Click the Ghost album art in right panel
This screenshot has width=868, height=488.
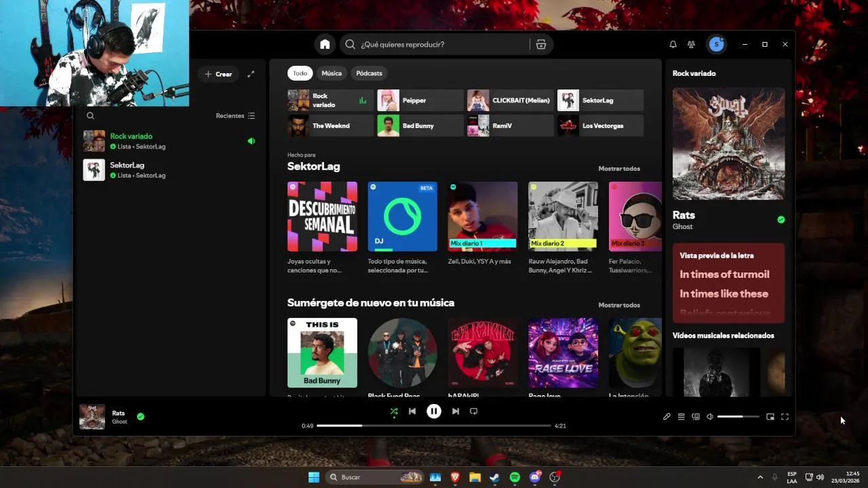(x=728, y=144)
